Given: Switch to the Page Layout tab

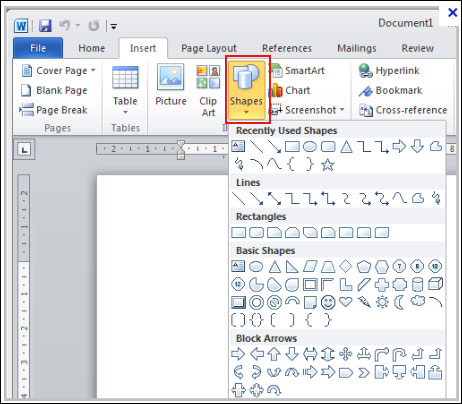Looking at the screenshot, I should click(209, 48).
